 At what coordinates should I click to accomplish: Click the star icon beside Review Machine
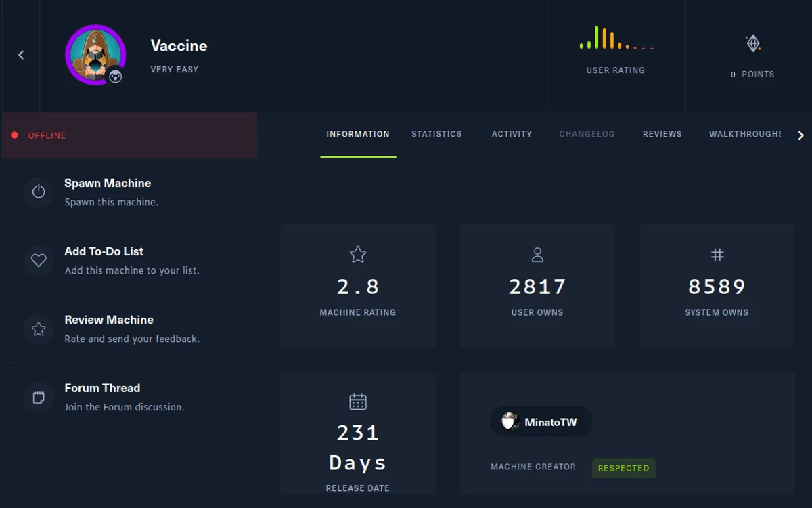click(39, 329)
